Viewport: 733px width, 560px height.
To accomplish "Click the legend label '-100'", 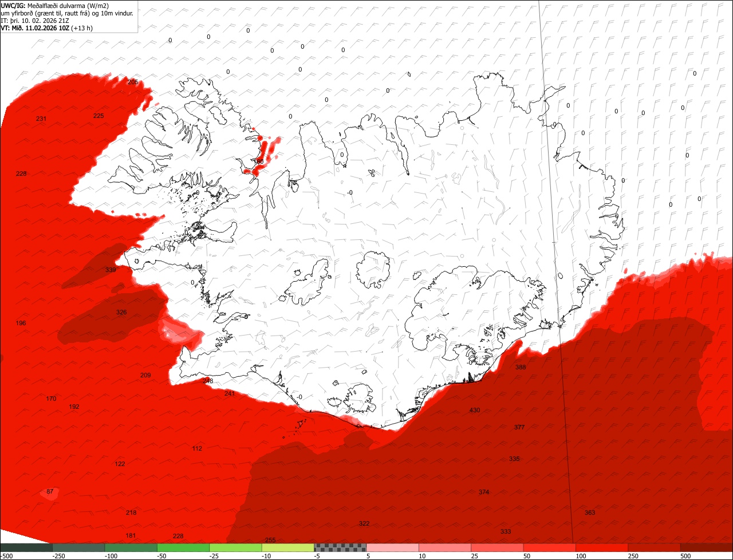I will point(111,556).
